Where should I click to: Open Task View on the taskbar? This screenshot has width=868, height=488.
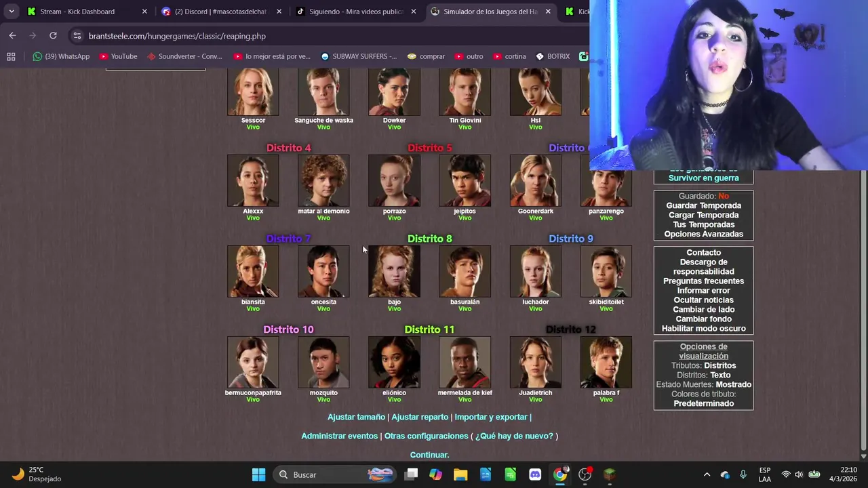[x=411, y=474]
